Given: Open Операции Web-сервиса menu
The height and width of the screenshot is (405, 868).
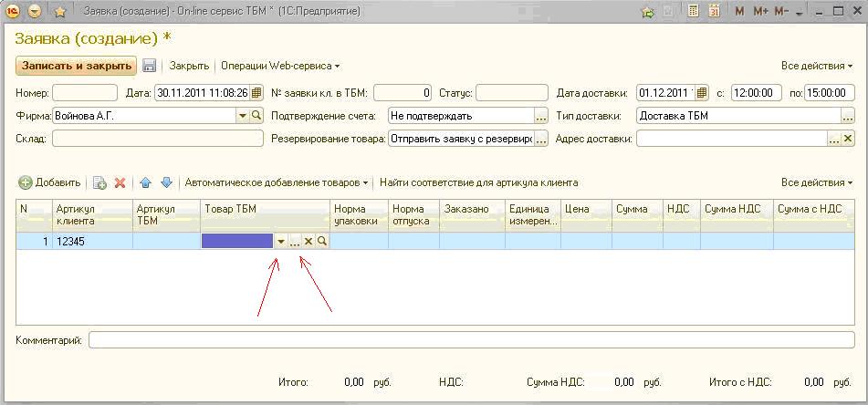Looking at the screenshot, I should point(280,66).
